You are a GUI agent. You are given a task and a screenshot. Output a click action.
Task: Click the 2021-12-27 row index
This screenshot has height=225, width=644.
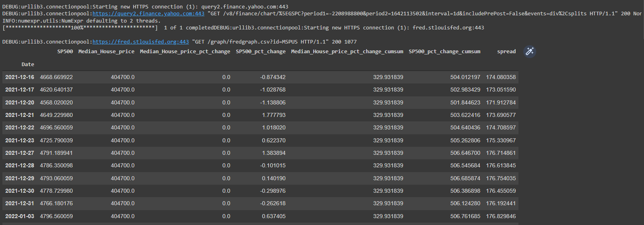(20, 153)
